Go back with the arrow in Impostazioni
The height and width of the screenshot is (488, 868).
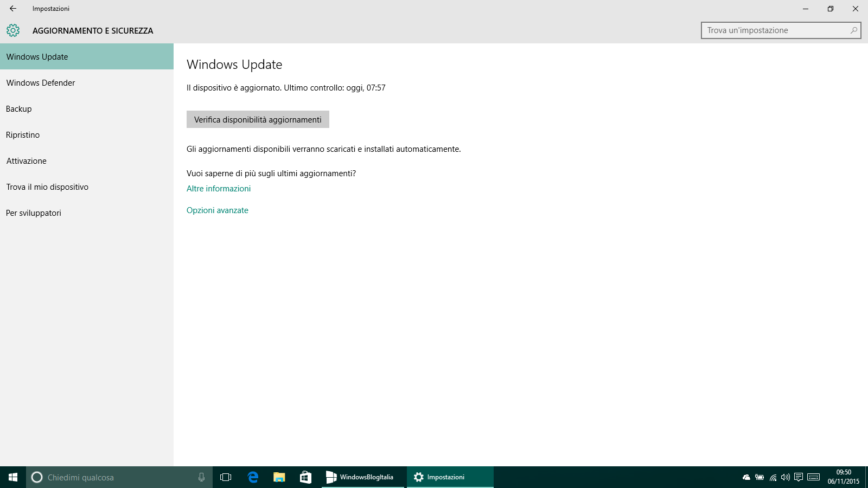pos(13,9)
